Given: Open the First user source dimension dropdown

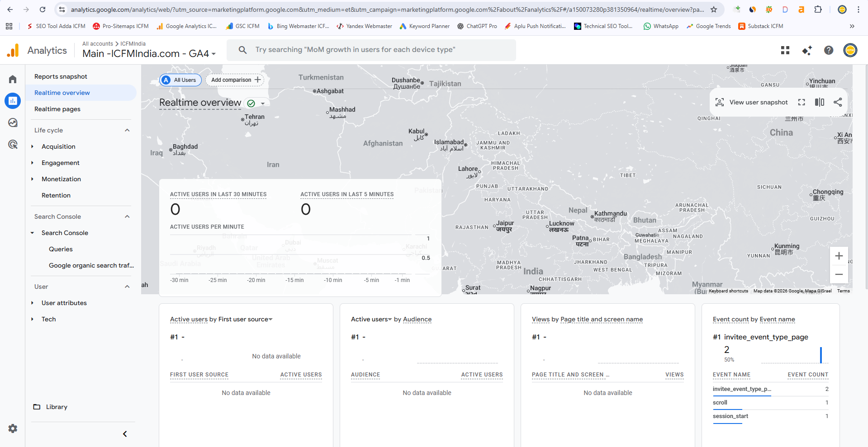Looking at the screenshot, I should (270, 320).
